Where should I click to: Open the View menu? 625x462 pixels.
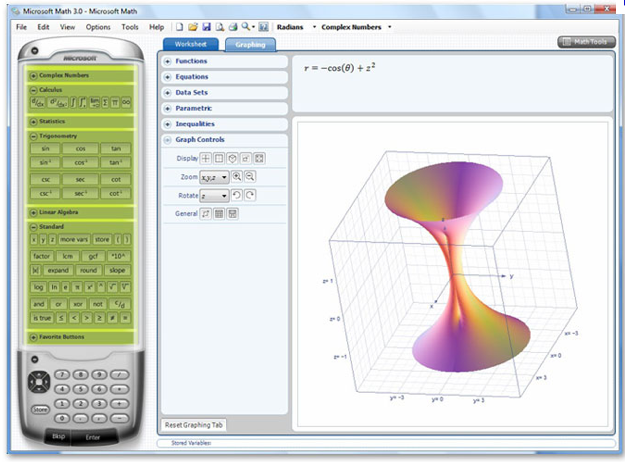click(x=67, y=27)
